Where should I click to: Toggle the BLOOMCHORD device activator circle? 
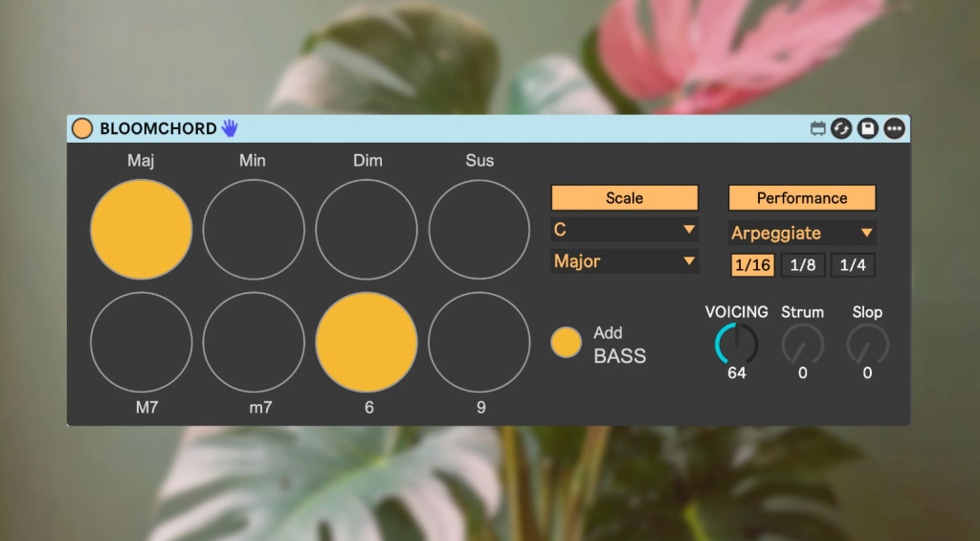click(82, 128)
